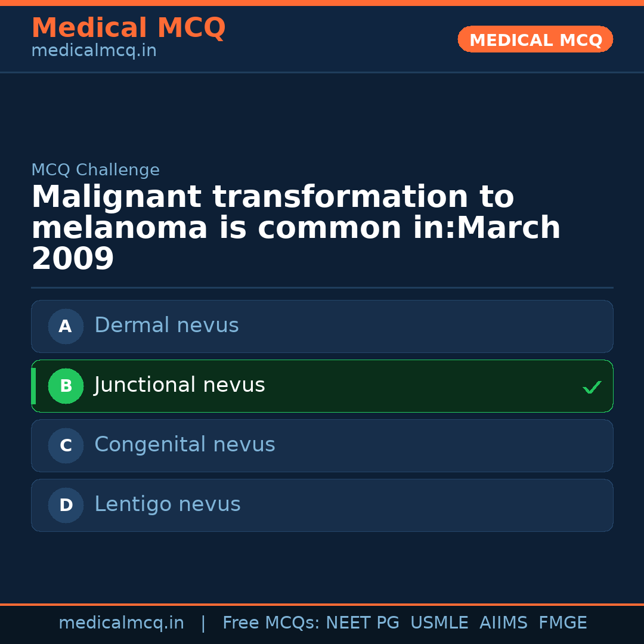The width and height of the screenshot is (644, 644).
Task: Click the letter A circle badge
Action: [66, 326]
